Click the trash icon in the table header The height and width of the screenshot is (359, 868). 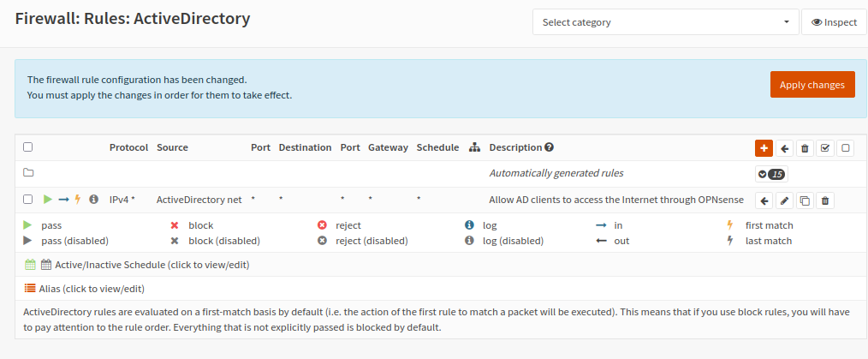805,147
